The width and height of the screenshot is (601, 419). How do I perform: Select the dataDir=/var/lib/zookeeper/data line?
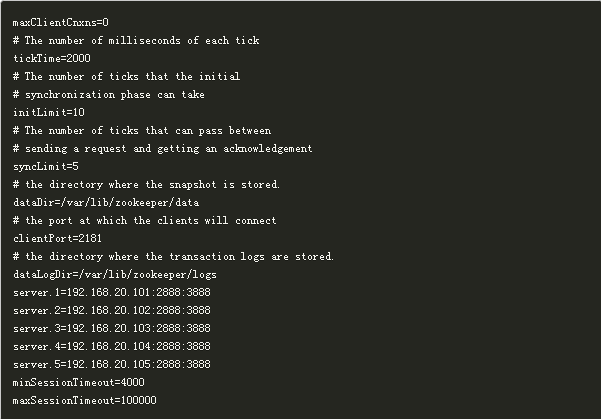click(106, 202)
